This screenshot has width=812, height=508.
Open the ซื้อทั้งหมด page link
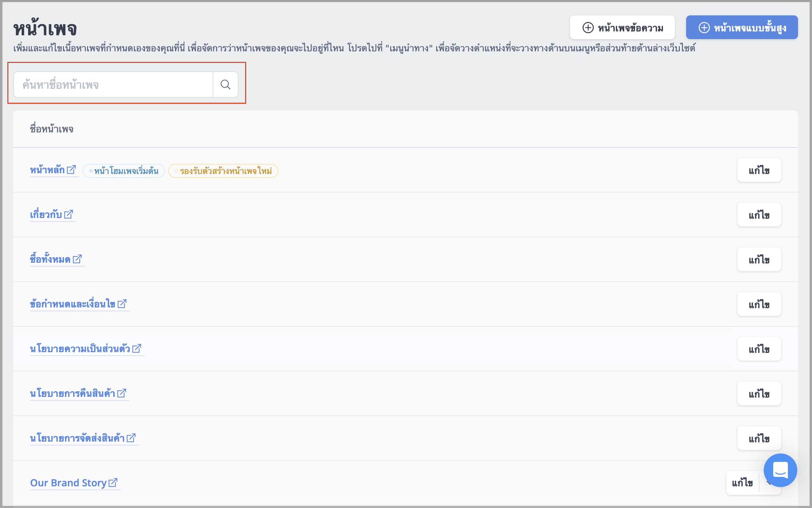point(50,259)
